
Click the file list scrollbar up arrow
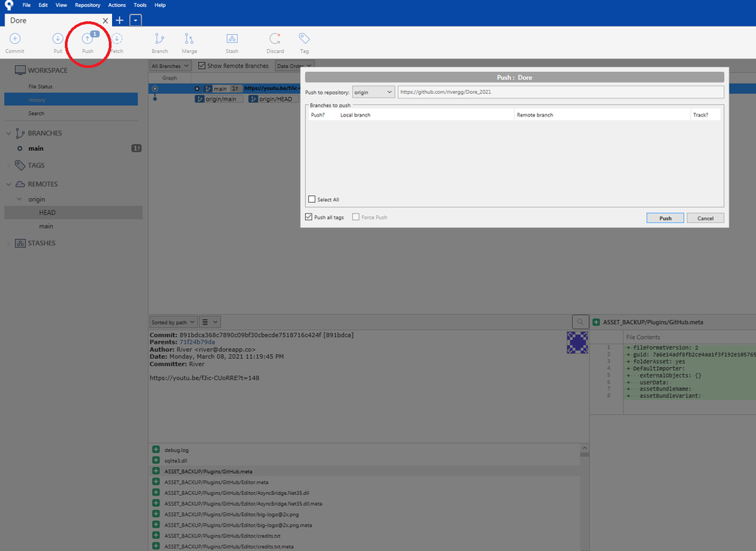(584, 448)
